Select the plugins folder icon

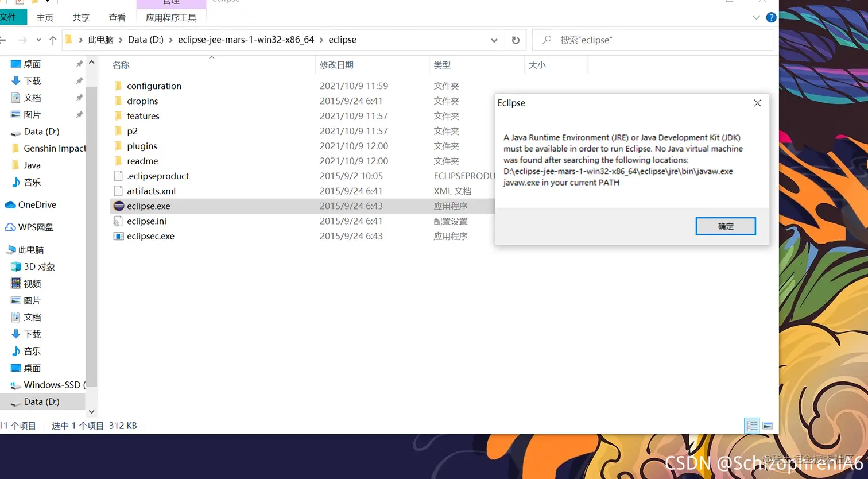point(118,146)
